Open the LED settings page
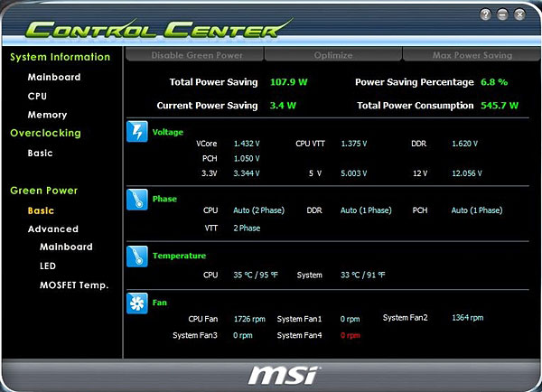 click(48, 266)
